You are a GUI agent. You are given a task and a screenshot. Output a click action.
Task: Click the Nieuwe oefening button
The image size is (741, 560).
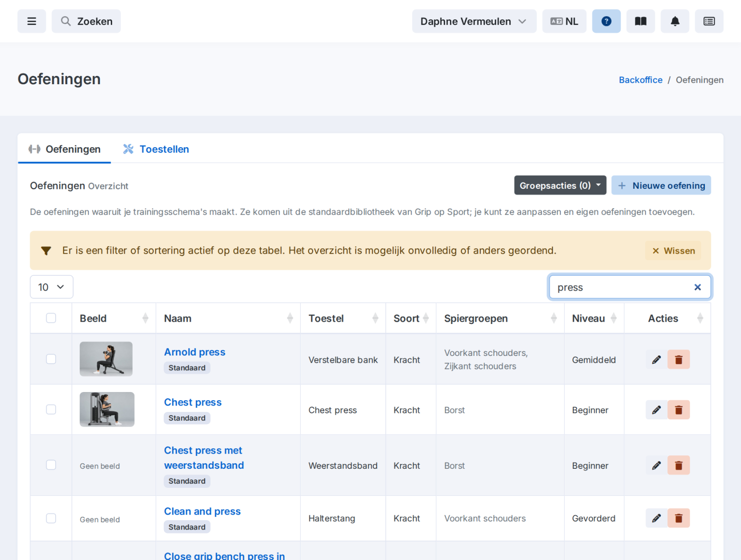tap(661, 185)
